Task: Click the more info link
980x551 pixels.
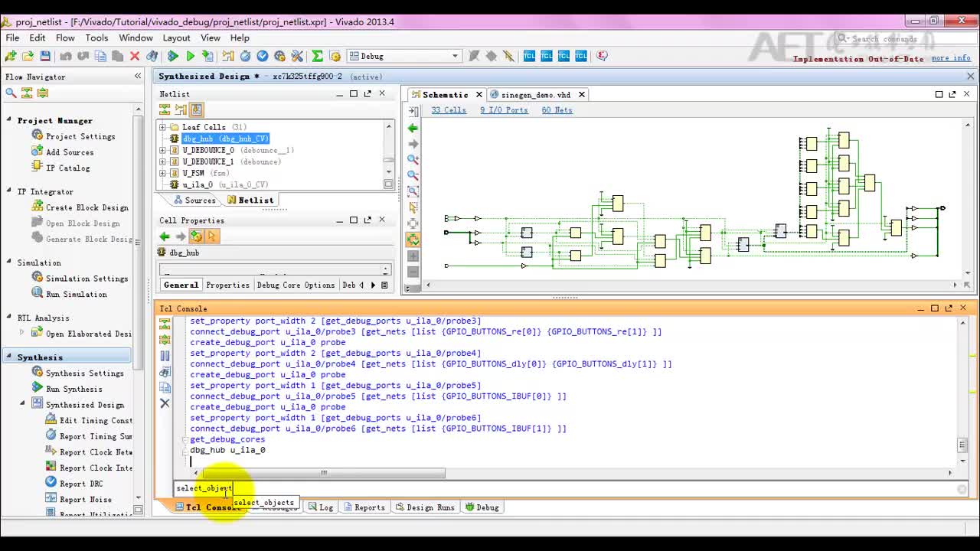Action: tap(951, 58)
